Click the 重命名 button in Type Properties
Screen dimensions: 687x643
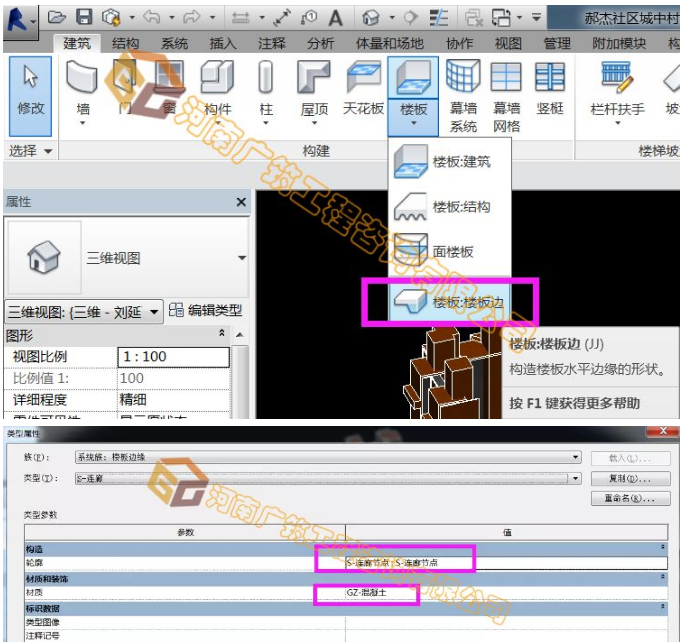[630, 498]
